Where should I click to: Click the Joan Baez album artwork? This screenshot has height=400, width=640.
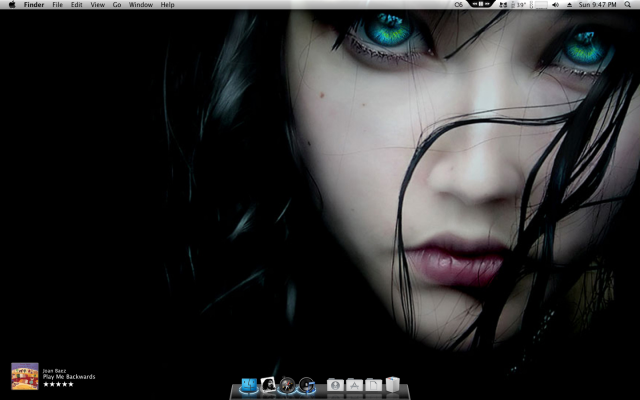tap(25, 376)
